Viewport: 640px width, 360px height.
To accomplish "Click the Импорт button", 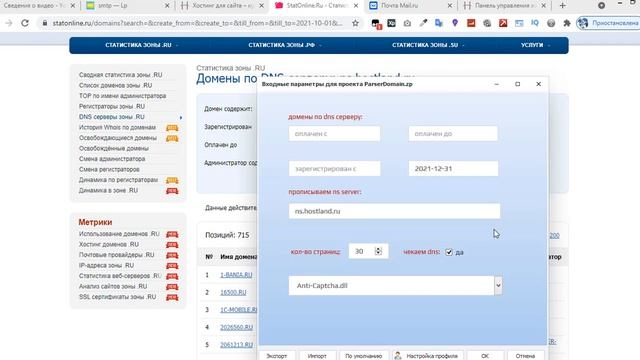I will (317, 356).
